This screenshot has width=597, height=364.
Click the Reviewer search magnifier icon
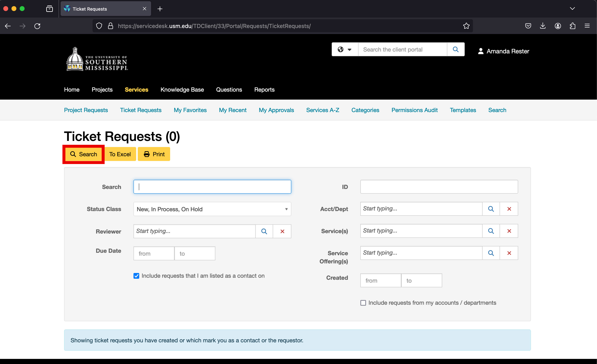point(264,231)
